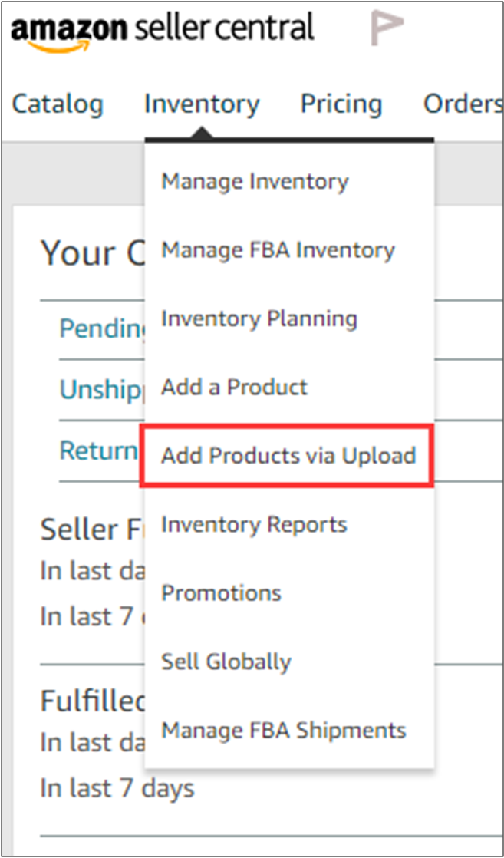Choose Manage FBA Inventory
This screenshot has height=858, width=504.
coord(278,250)
